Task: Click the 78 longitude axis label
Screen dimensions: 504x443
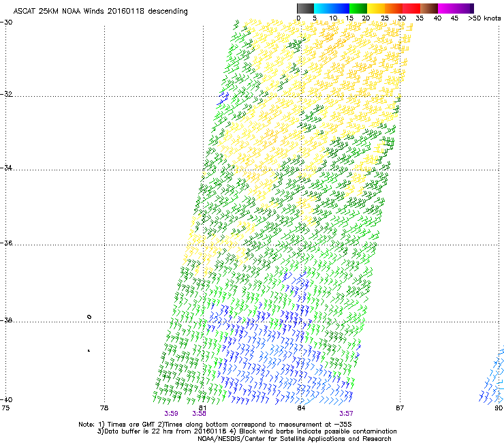Action: pyautogui.click(x=104, y=408)
